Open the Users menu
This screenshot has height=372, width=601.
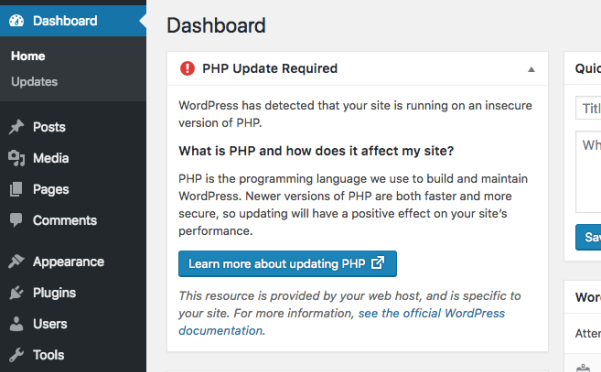point(73,324)
